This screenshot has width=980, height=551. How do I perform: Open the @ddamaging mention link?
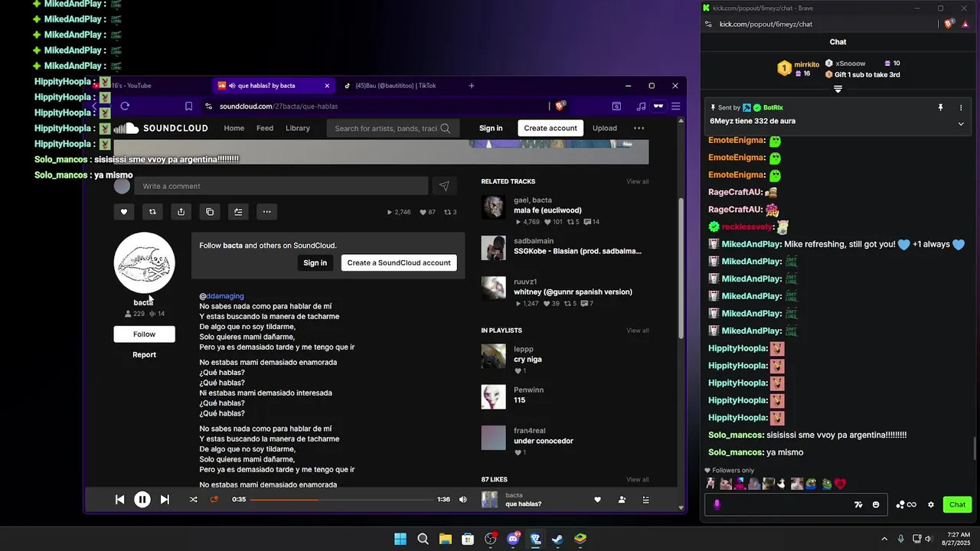click(221, 295)
